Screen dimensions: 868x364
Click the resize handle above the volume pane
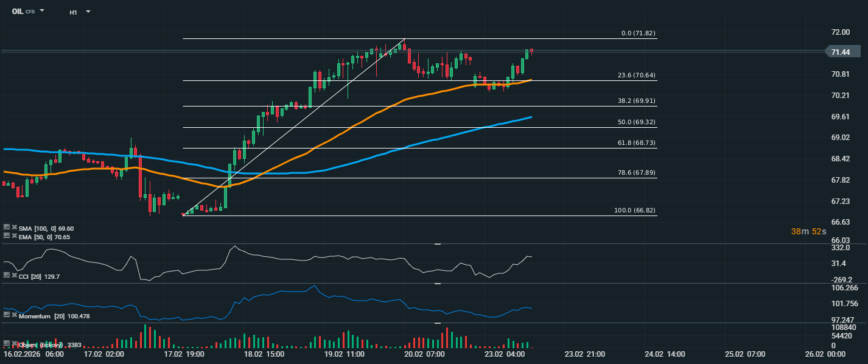[x=437, y=323]
